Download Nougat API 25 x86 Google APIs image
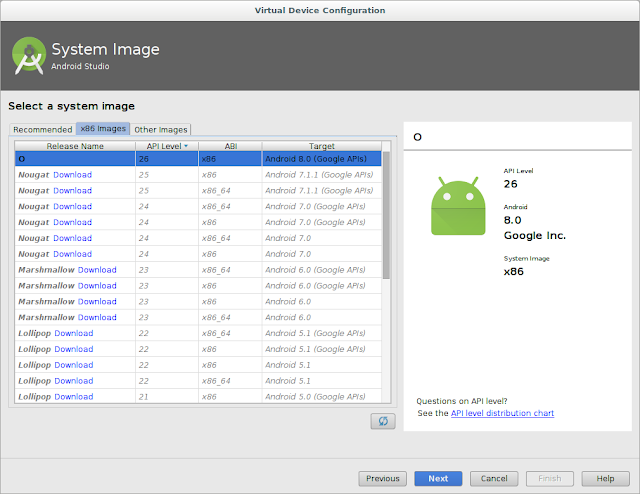Screen dimensions: 640x494 (73, 175)
